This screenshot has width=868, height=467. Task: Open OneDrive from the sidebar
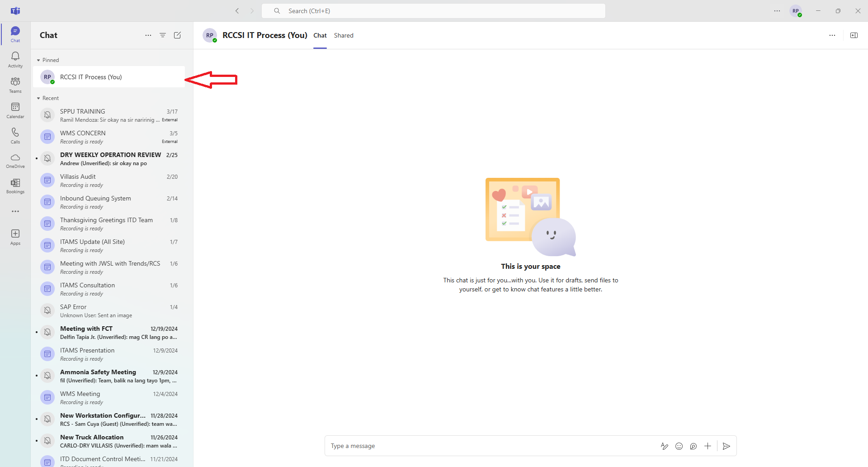(15, 161)
